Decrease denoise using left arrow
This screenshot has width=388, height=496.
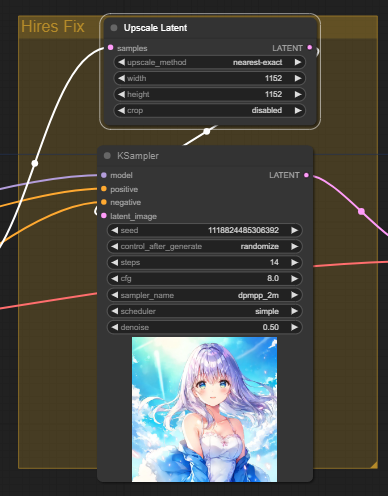pos(115,327)
